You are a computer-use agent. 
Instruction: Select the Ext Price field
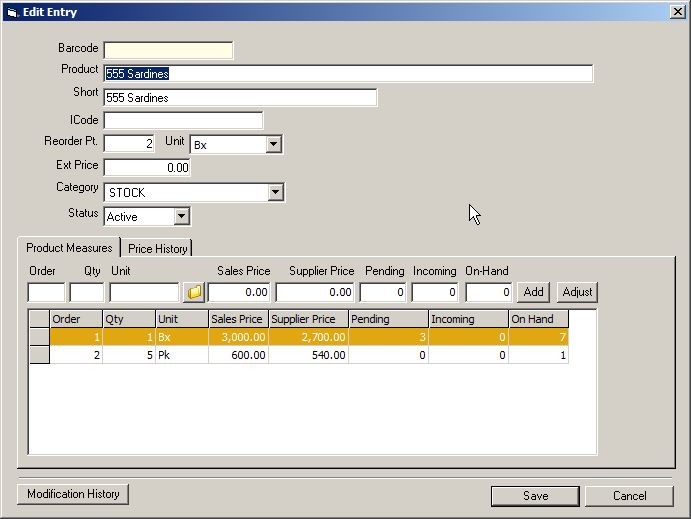point(147,168)
